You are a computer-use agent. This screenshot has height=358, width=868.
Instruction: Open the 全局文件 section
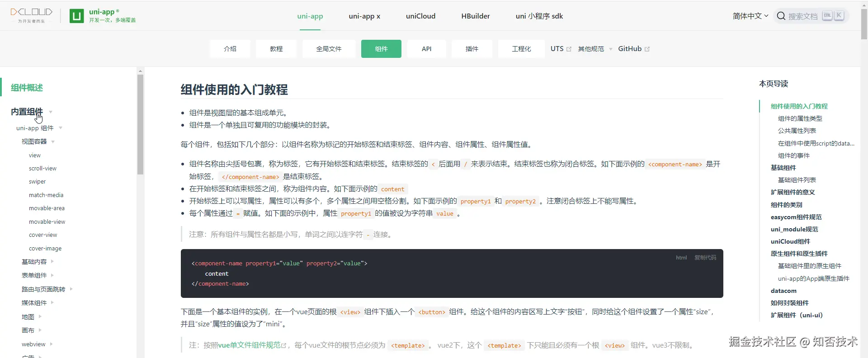coord(329,49)
